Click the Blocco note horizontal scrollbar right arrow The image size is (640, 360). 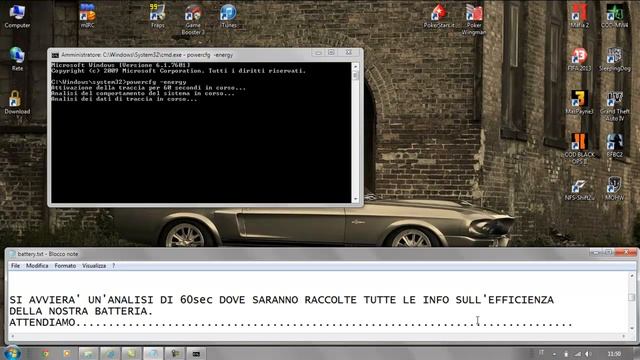(623, 336)
